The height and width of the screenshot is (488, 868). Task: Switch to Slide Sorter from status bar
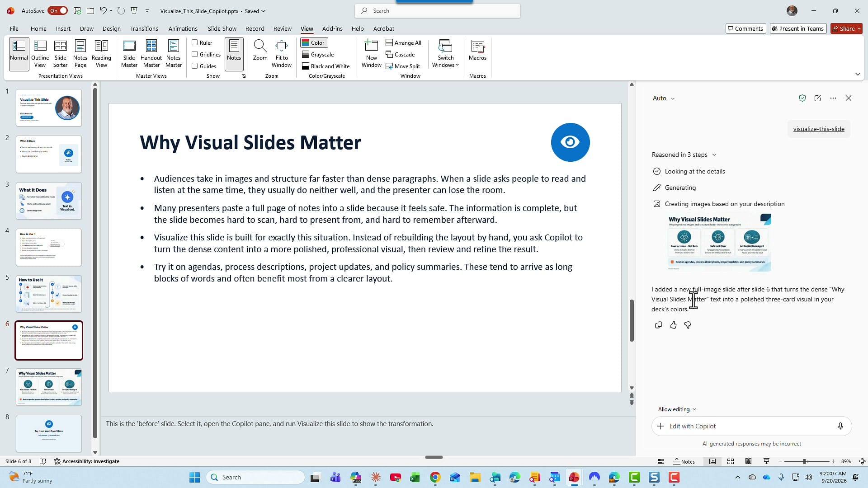pos(731,461)
